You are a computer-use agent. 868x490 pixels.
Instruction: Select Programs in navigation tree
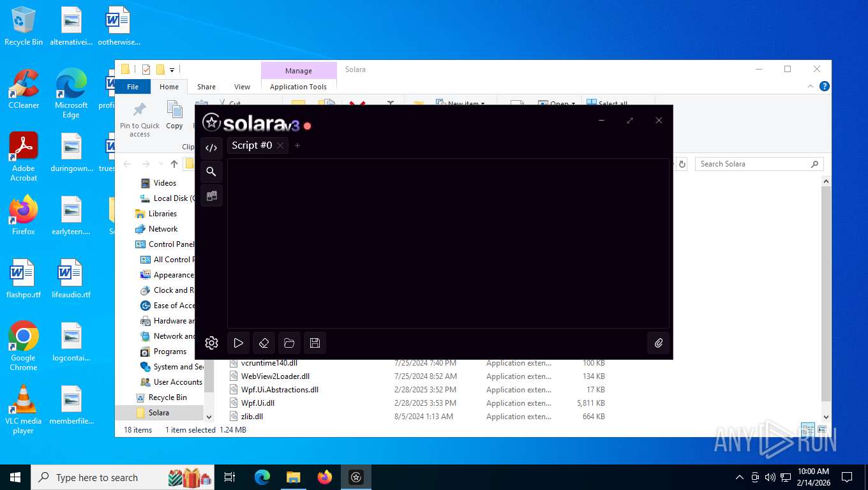[170, 352]
